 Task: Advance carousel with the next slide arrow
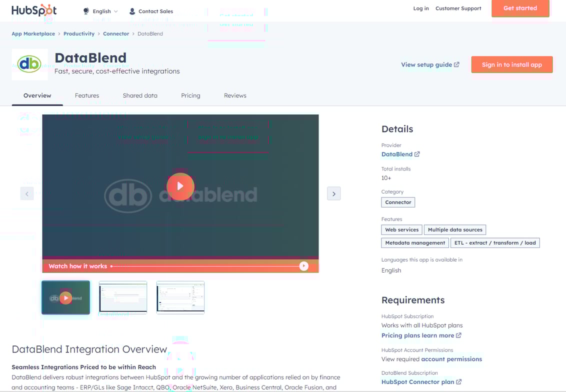pos(333,193)
